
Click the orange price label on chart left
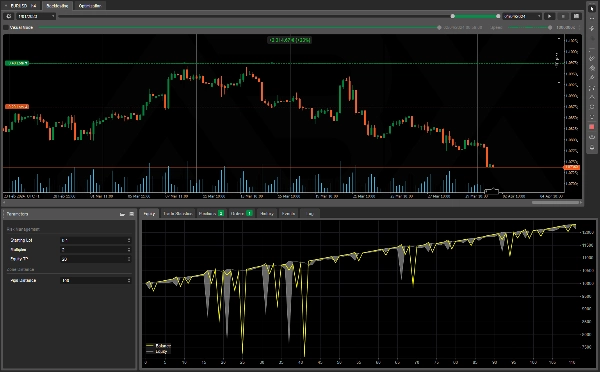17,106
